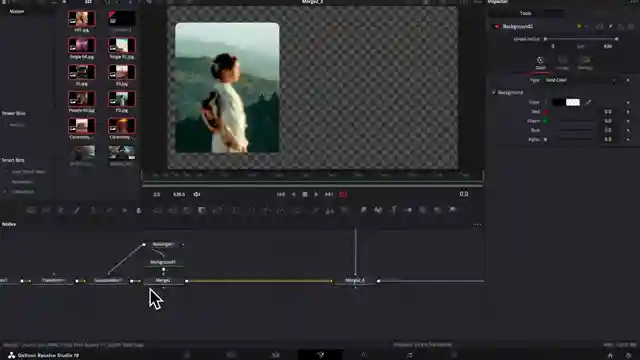The image size is (640, 360).
Task: Select the Background1 node
Action: point(163,262)
